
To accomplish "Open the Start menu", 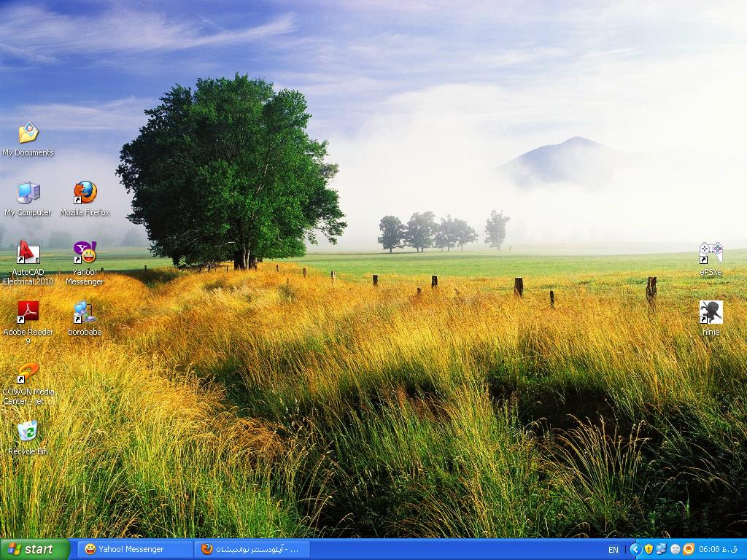I will tap(34, 549).
